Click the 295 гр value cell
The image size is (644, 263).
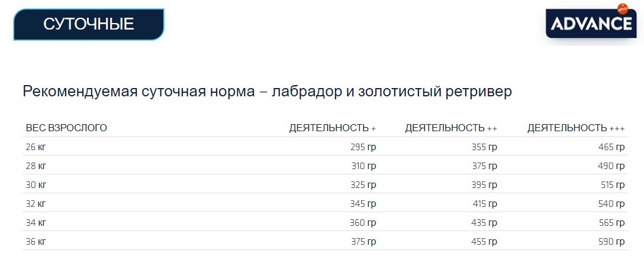click(x=363, y=147)
